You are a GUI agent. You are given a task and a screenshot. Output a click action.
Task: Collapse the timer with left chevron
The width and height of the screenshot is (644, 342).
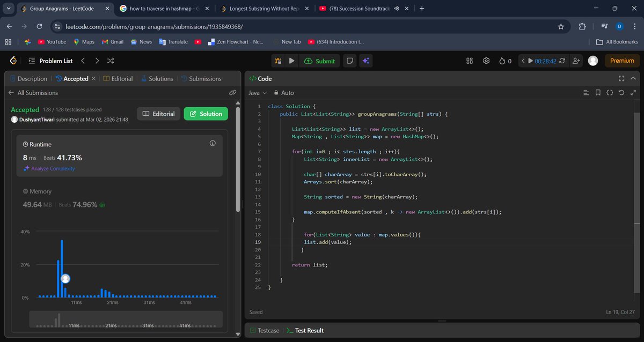pyautogui.click(x=523, y=61)
